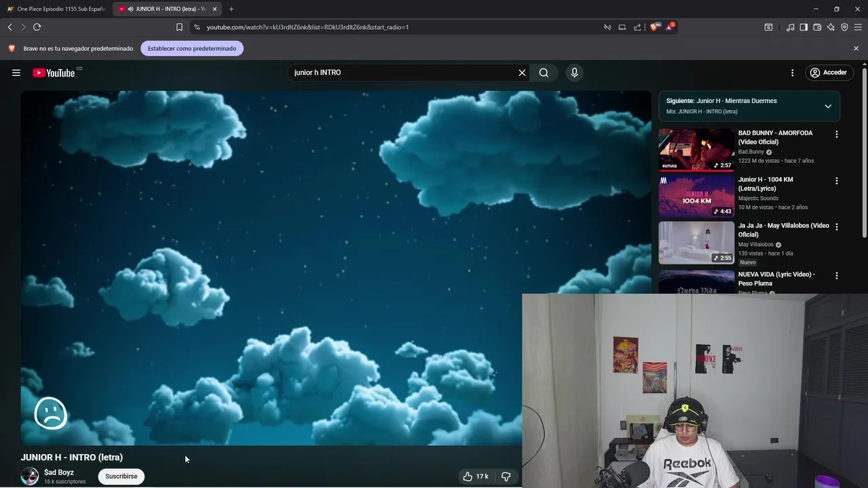Open Junior H - 1004 KM (Letra/Lyrics) title
The image size is (868, 488).
766,184
